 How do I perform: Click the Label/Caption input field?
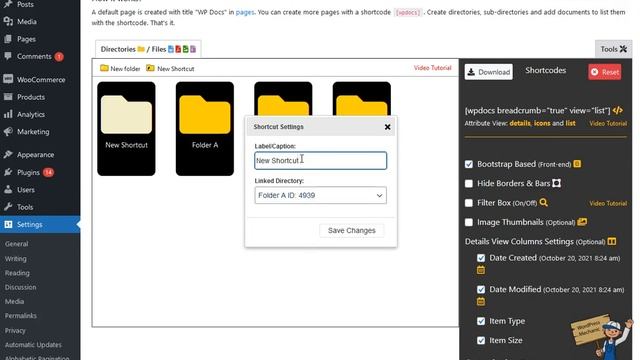pos(320,160)
